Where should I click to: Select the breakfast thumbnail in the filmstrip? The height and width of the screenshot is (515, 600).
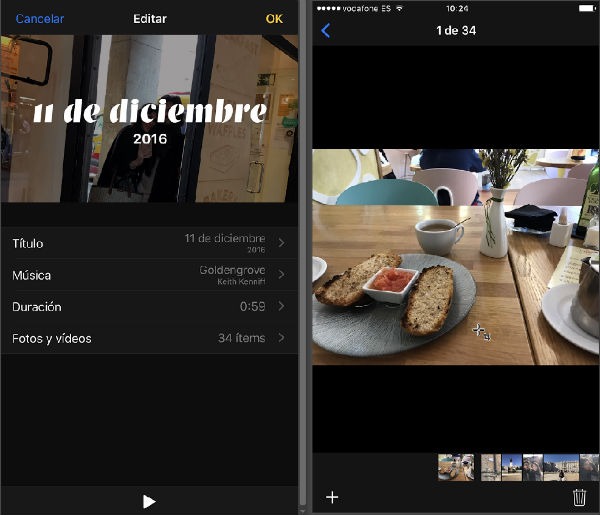pos(456,467)
